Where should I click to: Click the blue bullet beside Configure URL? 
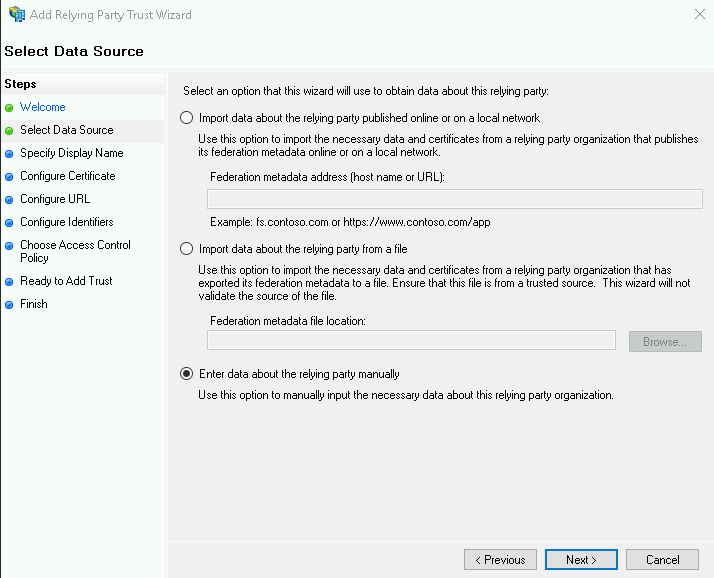click(x=10, y=200)
